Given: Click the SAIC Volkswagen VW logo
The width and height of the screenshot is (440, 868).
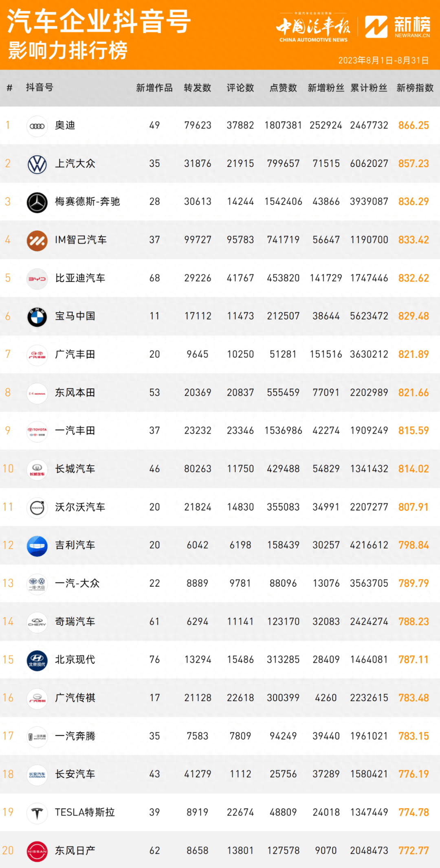Looking at the screenshot, I should point(37,164).
